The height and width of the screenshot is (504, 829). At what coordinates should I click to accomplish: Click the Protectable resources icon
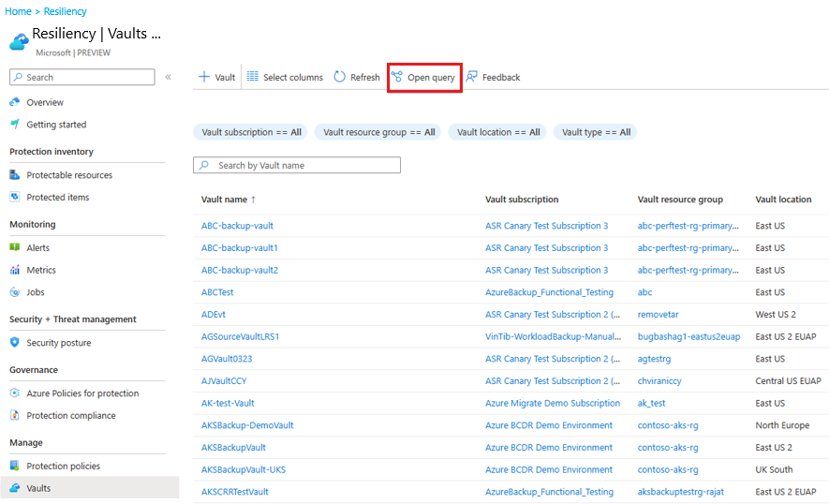pyautogui.click(x=15, y=174)
